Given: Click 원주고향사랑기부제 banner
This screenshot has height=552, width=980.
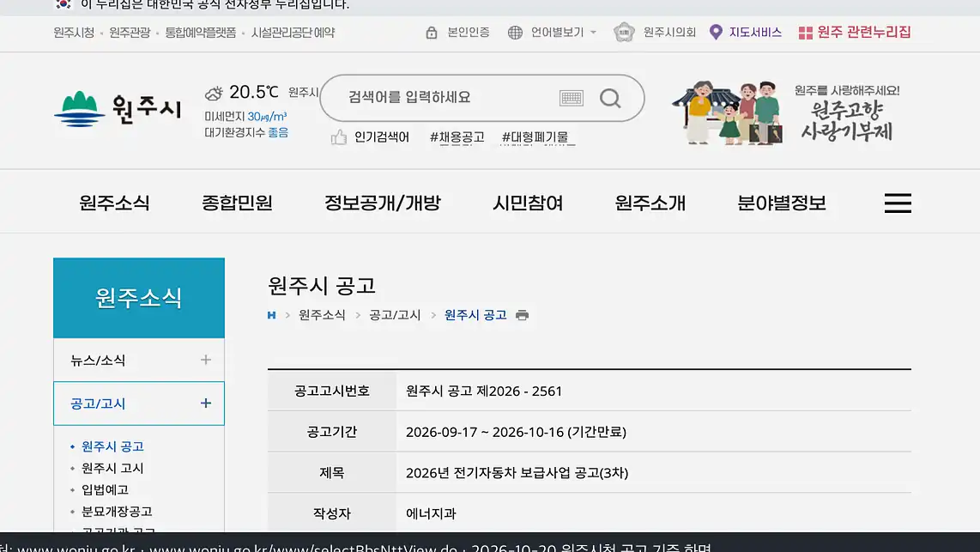Looking at the screenshot, I should (x=788, y=112).
